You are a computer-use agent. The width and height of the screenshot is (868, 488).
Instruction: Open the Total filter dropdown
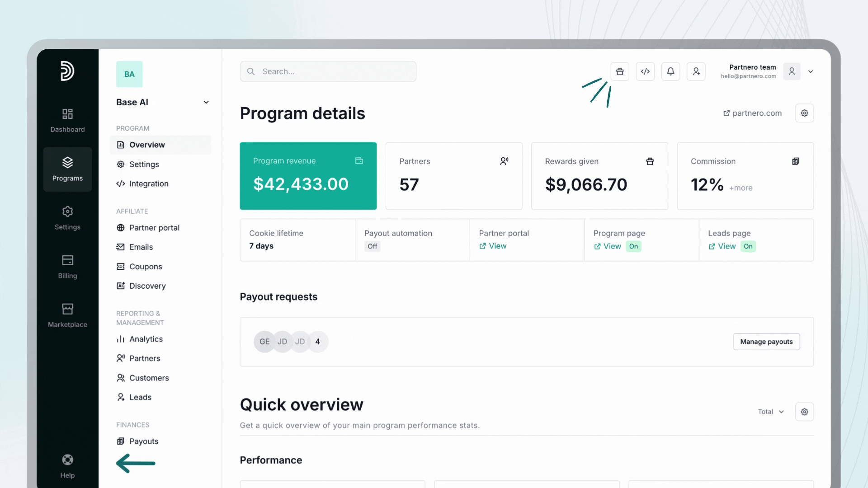click(x=770, y=412)
